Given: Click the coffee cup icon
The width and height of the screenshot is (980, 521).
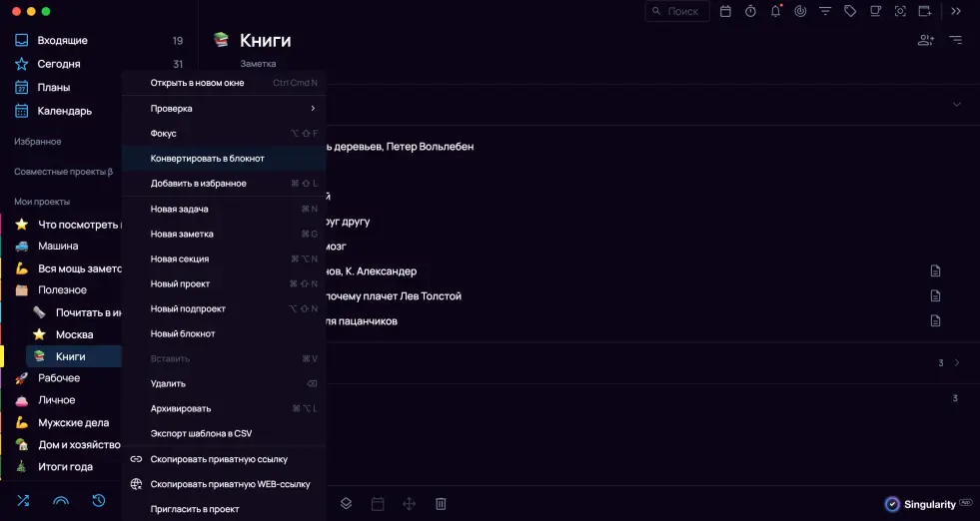Looking at the screenshot, I should (x=875, y=11).
